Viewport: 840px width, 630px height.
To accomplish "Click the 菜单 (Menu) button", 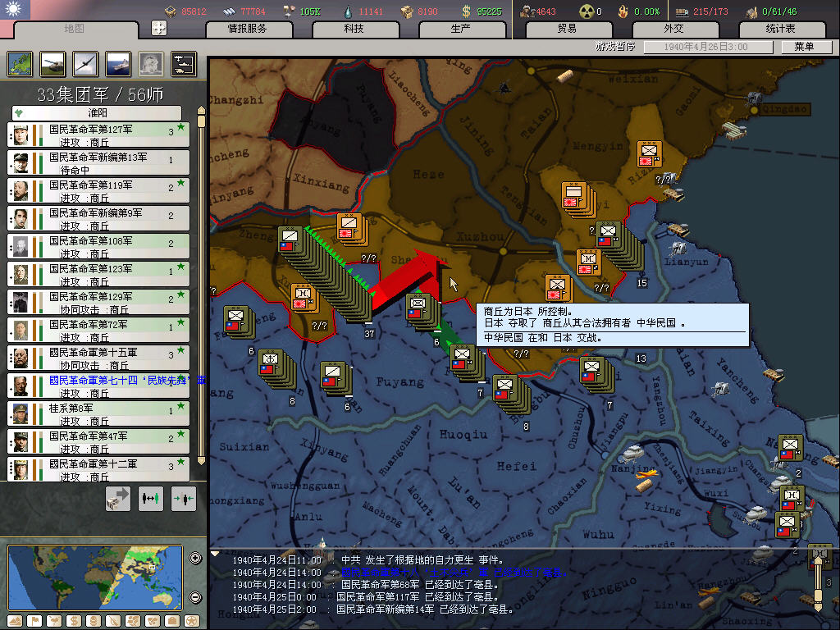I will pyautogui.click(x=805, y=47).
